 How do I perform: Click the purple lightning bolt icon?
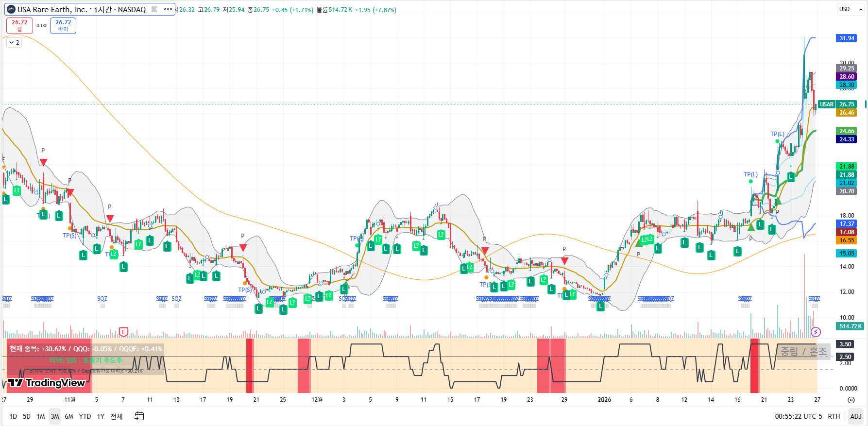click(816, 332)
